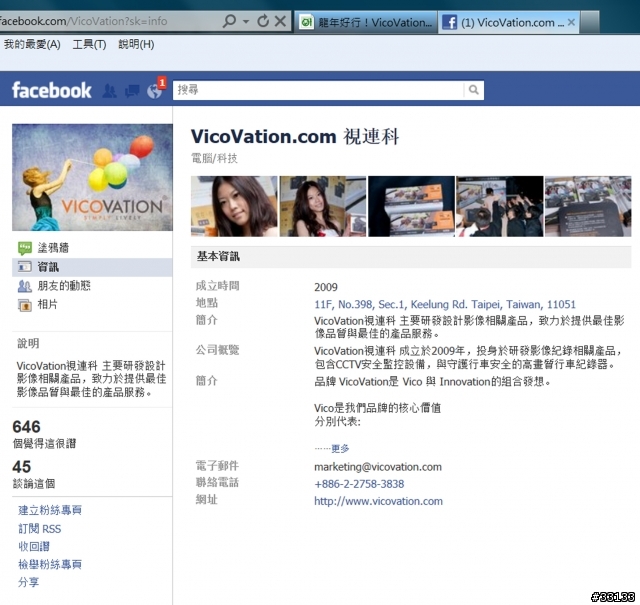Click the browser refresh icon
Screen dimensions: 640x605
pyautogui.click(x=263, y=21)
